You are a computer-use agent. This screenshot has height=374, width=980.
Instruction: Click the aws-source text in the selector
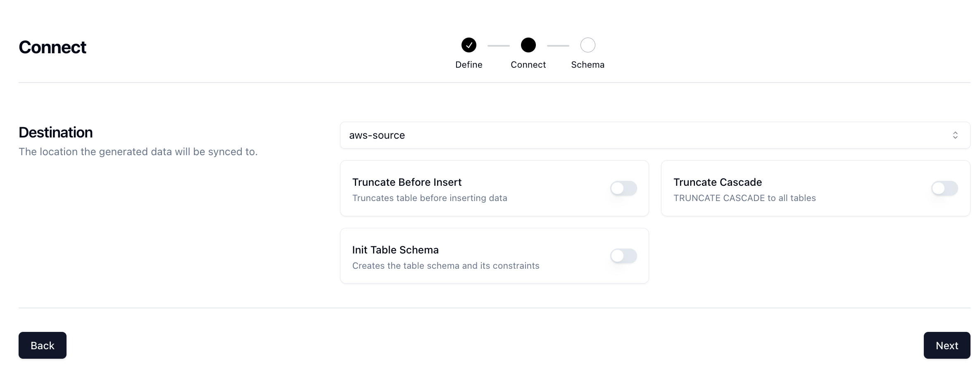pyautogui.click(x=377, y=135)
